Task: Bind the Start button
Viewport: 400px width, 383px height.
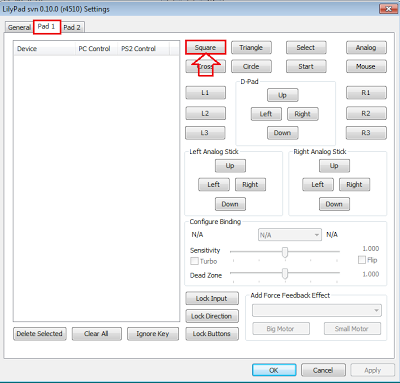Action: coord(306,66)
